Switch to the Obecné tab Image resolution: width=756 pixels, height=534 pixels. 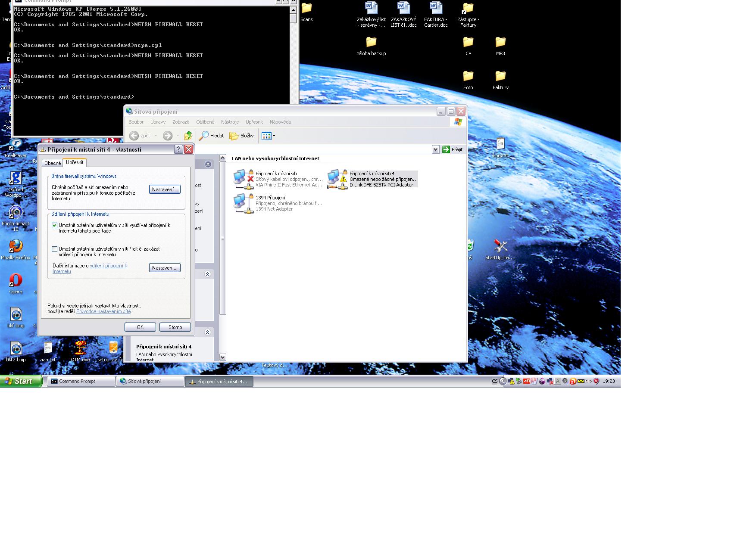click(x=53, y=163)
